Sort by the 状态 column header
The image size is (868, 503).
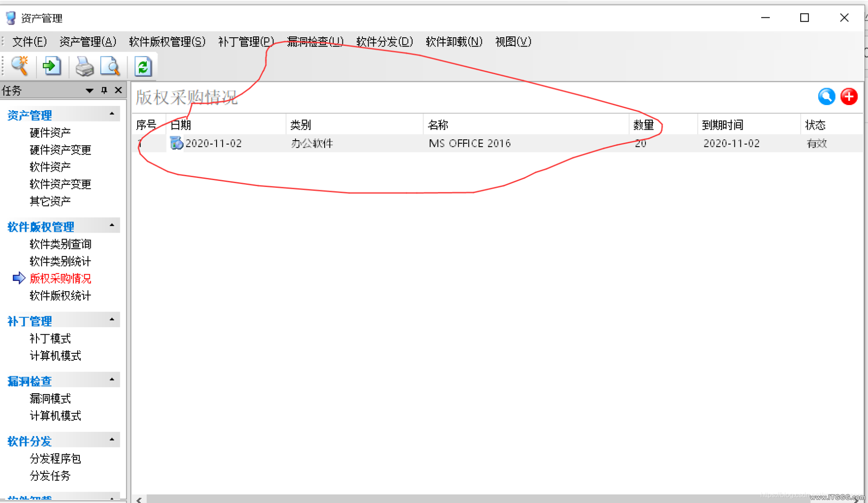(x=832, y=125)
